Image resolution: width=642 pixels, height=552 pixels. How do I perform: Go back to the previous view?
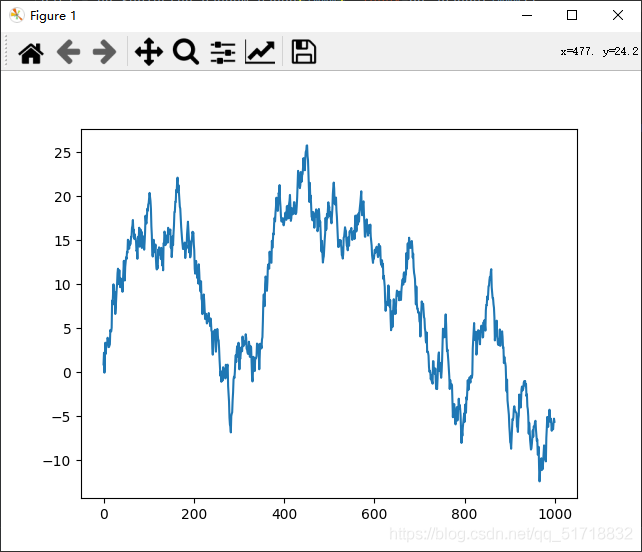click(68, 52)
